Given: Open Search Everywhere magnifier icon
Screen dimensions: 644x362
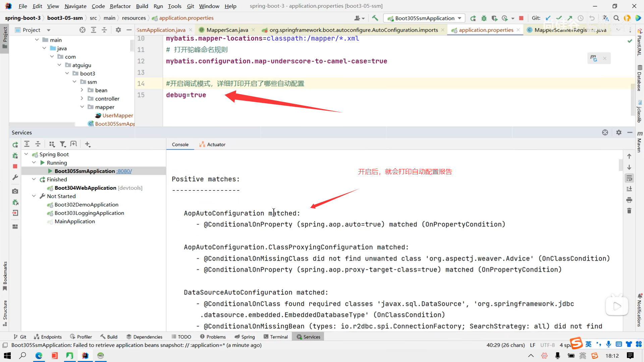Looking at the screenshot, I should 616,18.
